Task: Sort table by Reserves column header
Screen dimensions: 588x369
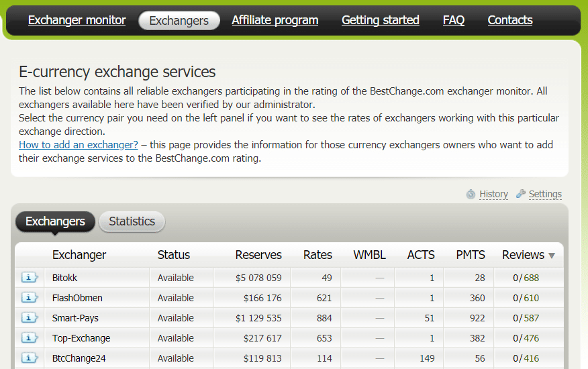Action: pos(258,255)
